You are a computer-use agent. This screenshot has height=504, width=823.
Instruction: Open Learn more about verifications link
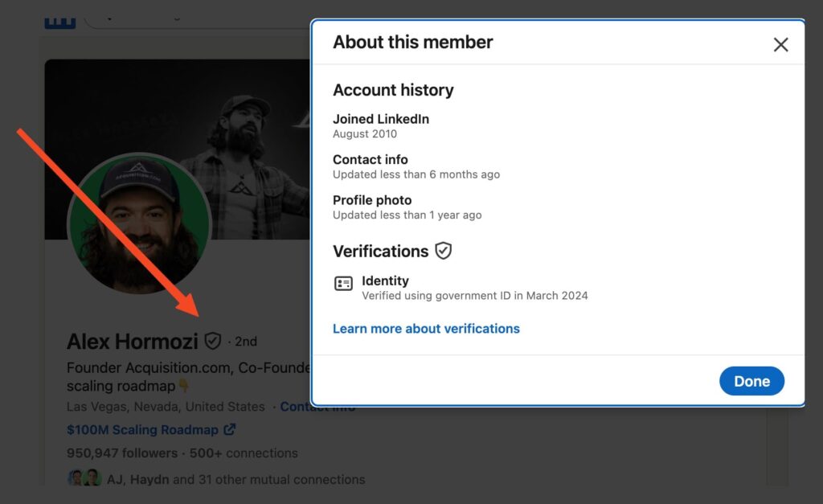click(426, 329)
